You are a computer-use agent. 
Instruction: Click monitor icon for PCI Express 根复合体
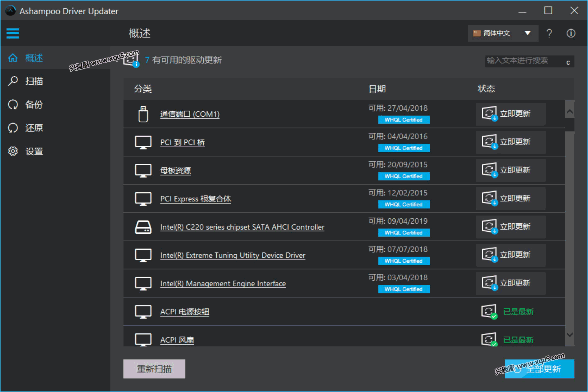(x=143, y=199)
